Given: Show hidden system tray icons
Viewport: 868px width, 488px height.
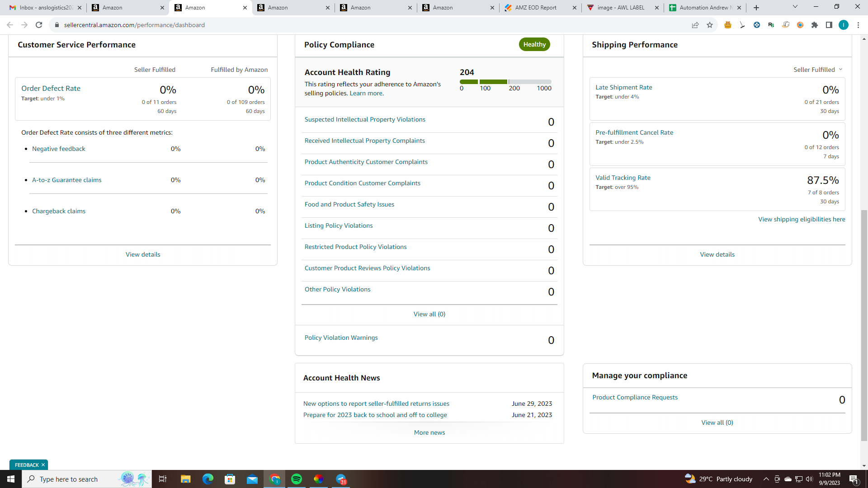Looking at the screenshot, I should click(x=766, y=479).
